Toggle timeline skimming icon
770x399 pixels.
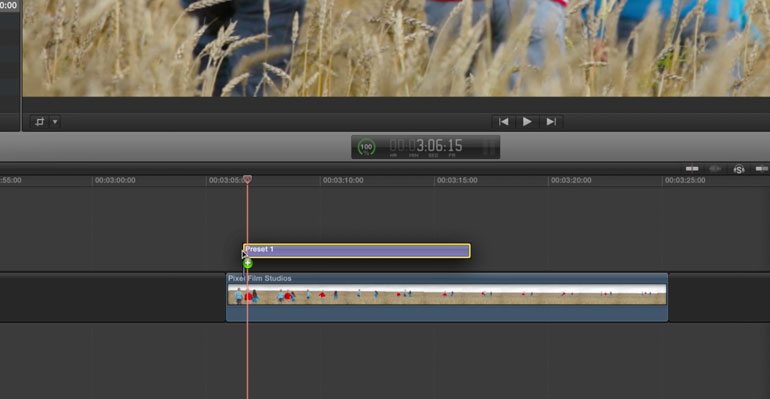[x=692, y=169]
